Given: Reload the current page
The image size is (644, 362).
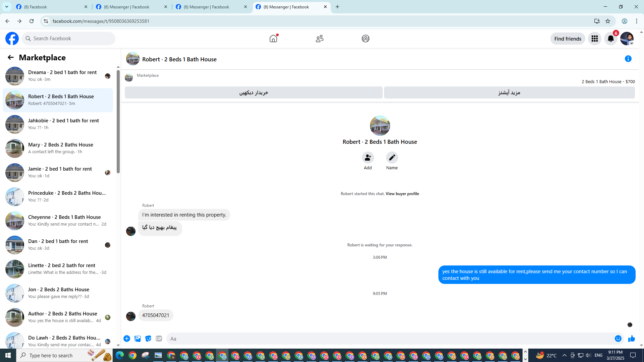Looking at the screenshot, I should pos(32,21).
